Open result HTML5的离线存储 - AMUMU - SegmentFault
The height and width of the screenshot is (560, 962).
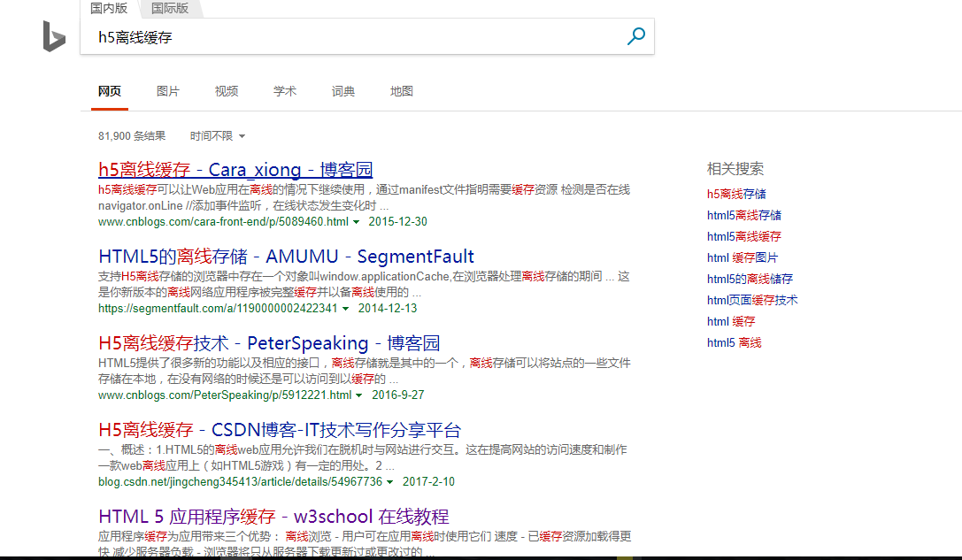click(286, 256)
